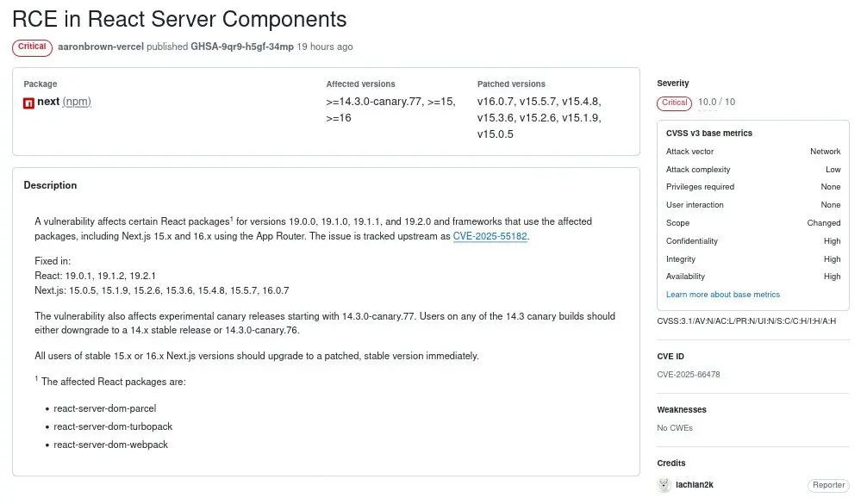
Task: Click the CVSS:3.1 vector string
Action: tap(746, 321)
